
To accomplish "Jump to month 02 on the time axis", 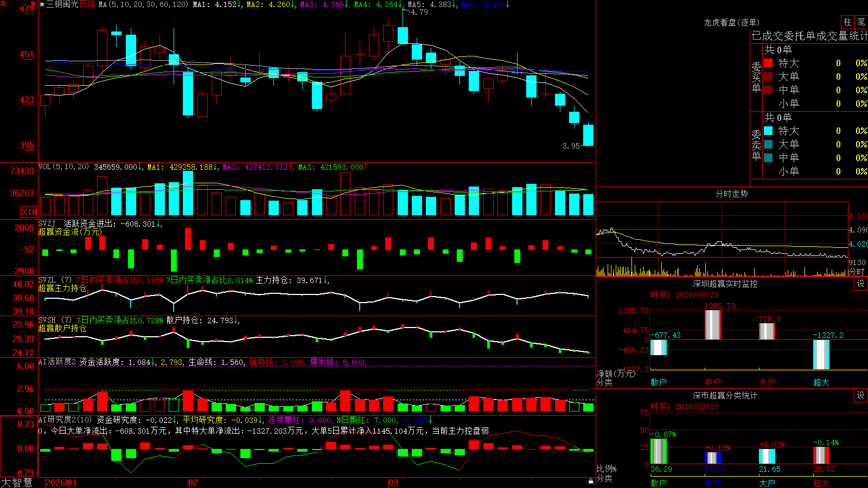I will 193,483.
